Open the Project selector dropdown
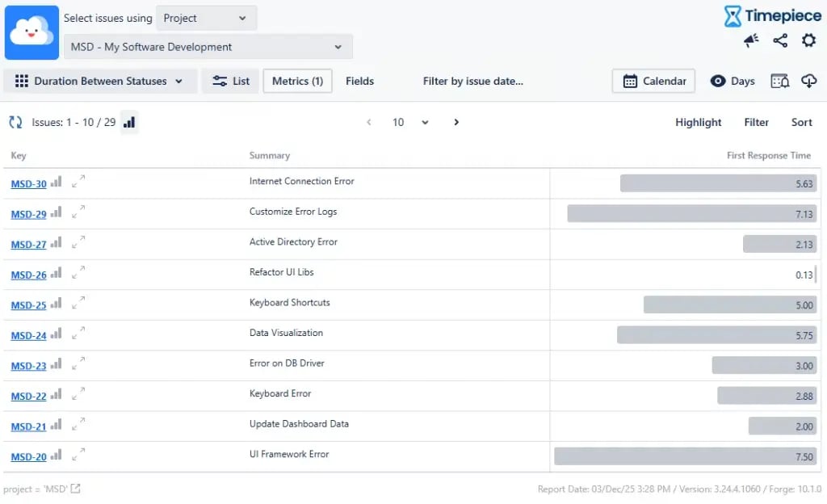This screenshot has width=827, height=504. pyautogui.click(x=206, y=18)
